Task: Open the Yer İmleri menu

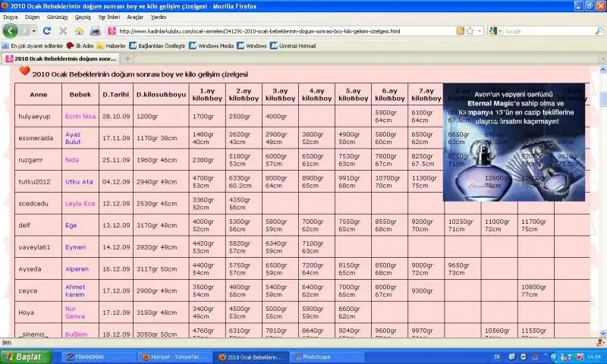Action: [x=109, y=17]
